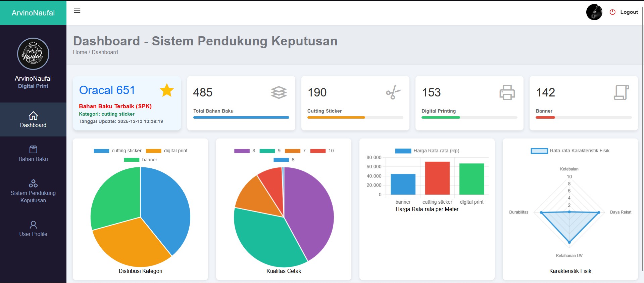Toggle legend item 8 in Kualitas Cetak
The width and height of the screenshot is (644, 283).
point(245,151)
